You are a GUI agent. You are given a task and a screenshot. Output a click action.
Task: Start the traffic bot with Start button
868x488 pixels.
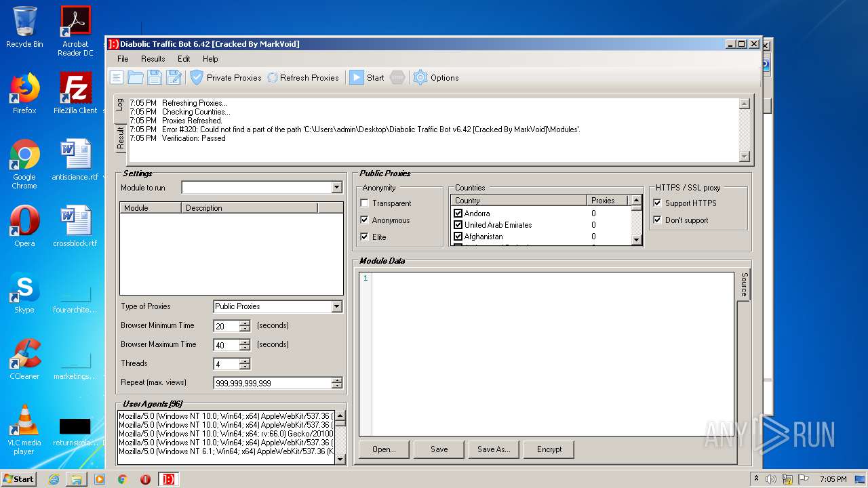pos(367,77)
